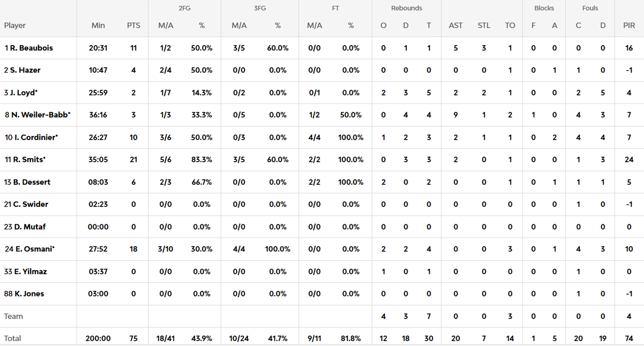Image resolution: width=644 pixels, height=346 pixels.
Task: Select the 3FG group header
Action: coord(260,8)
